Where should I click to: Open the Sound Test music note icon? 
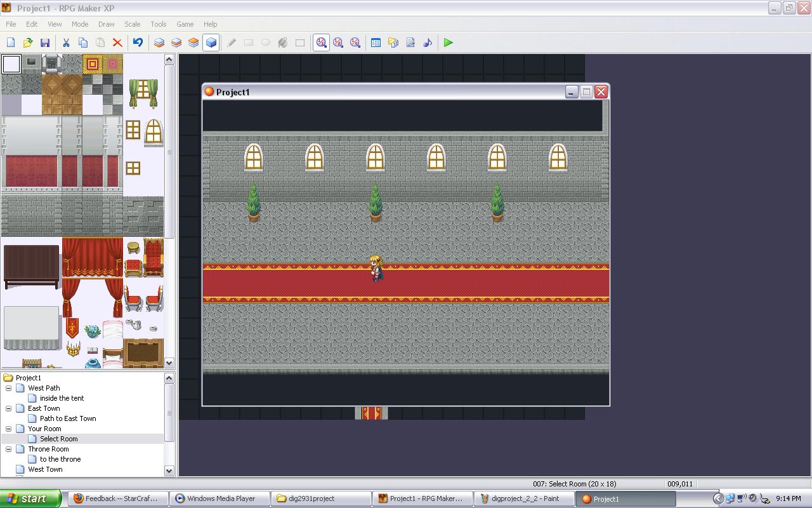point(428,43)
